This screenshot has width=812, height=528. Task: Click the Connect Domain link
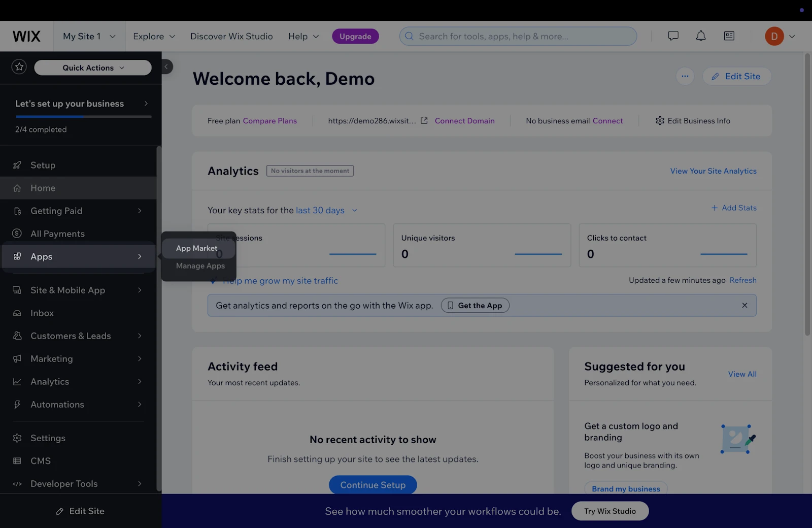coord(464,121)
